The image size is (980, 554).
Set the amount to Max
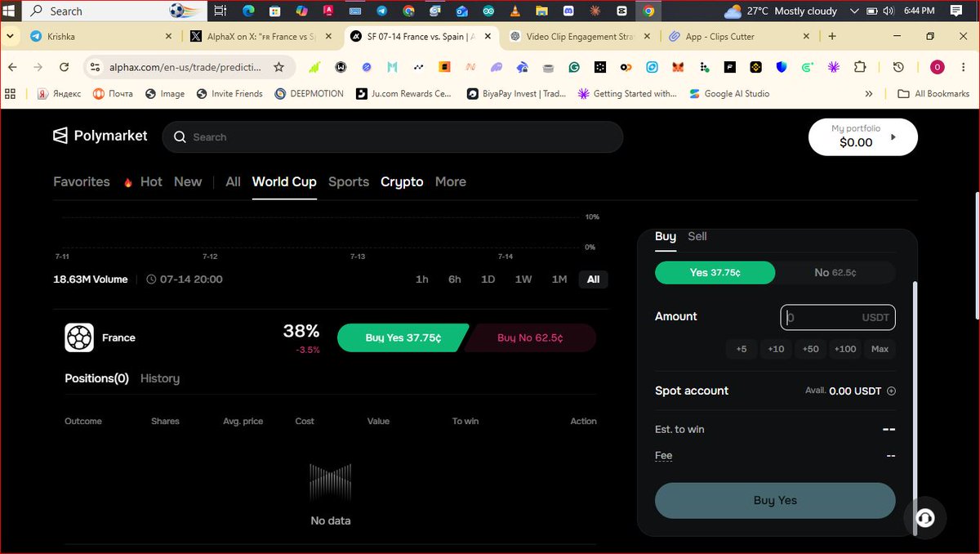880,350
